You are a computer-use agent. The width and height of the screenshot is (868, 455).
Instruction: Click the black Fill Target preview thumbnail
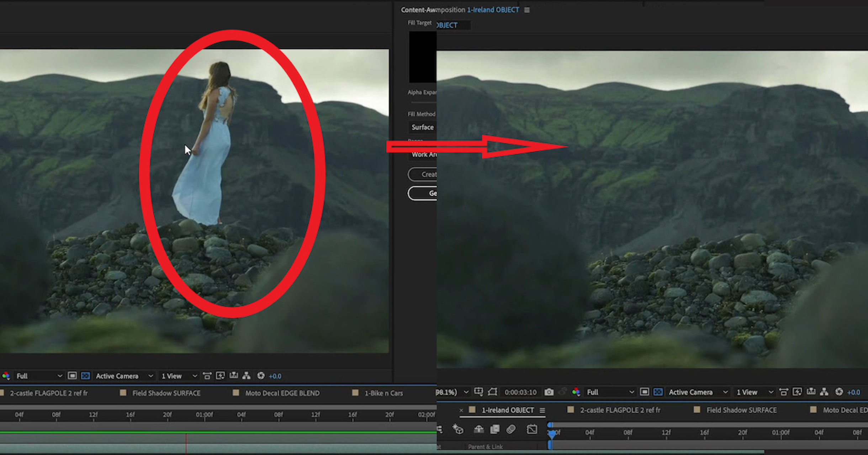(x=423, y=57)
